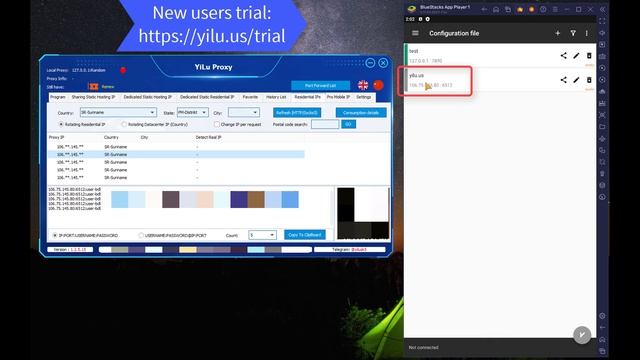Click the BlueStacks title bar home icon
The image size is (640, 360).
[x=496, y=9]
